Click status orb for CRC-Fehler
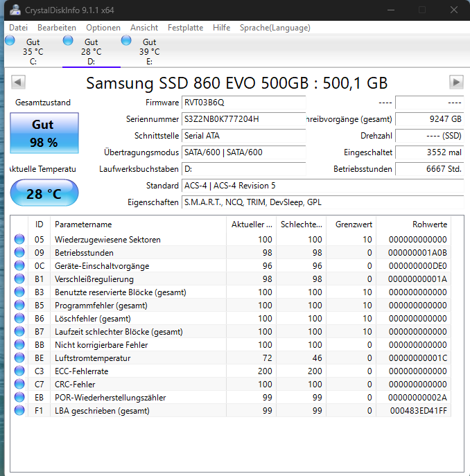Viewport: 470px width, 476px height. (19, 384)
